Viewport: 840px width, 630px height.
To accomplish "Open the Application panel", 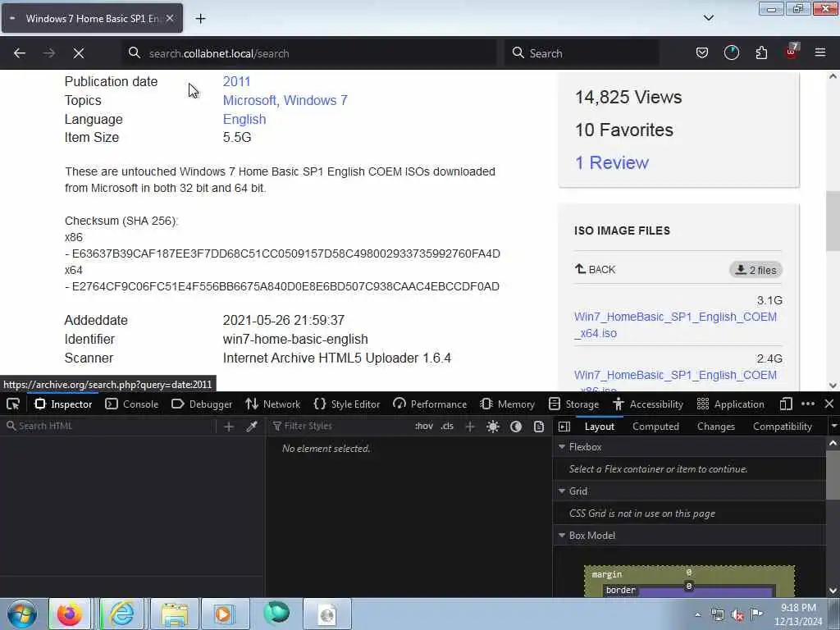I will click(x=730, y=404).
